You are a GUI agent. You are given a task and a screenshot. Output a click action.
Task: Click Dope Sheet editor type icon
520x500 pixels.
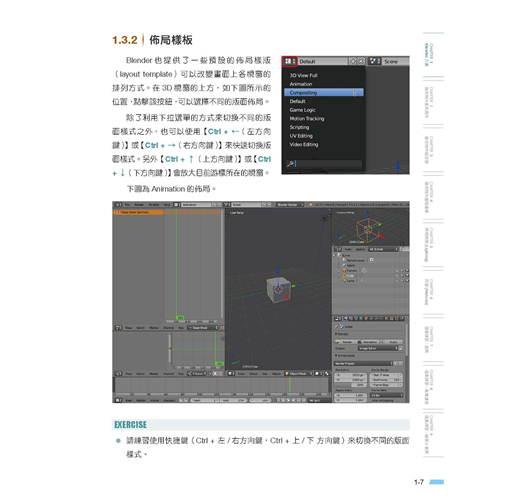coord(118,328)
